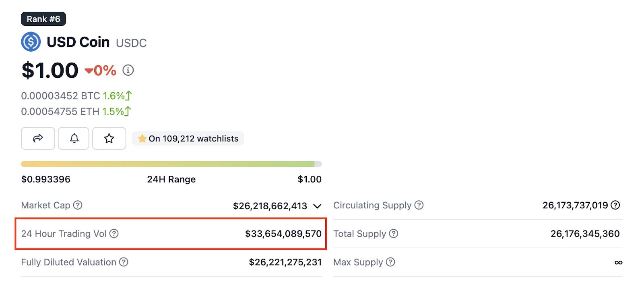Click the $0.993396 low range value
This screenshot has width=644, height=291.
click(x=46, y=179)
